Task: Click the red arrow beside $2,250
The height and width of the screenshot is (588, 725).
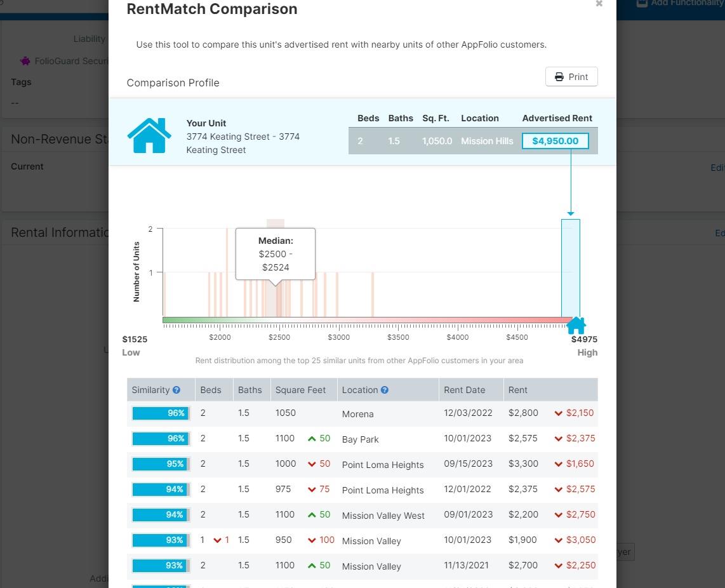Action: pos(558,566)
